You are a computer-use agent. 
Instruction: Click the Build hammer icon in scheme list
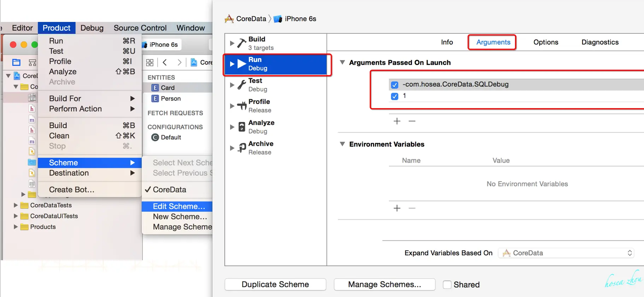point(242,43)
